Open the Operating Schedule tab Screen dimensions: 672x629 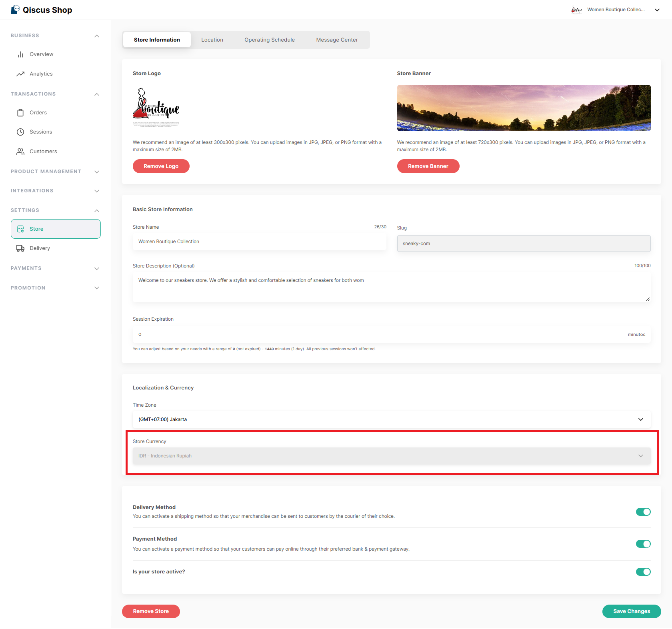(270, 40)
